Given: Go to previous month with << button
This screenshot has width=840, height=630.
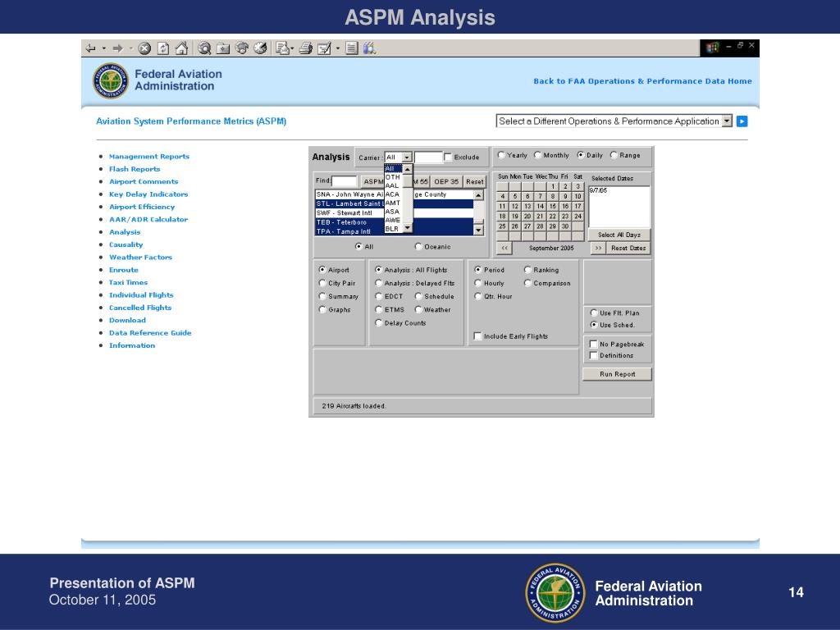Looking at the screenshot, I should pyautogui.click(x=504, y=248).
